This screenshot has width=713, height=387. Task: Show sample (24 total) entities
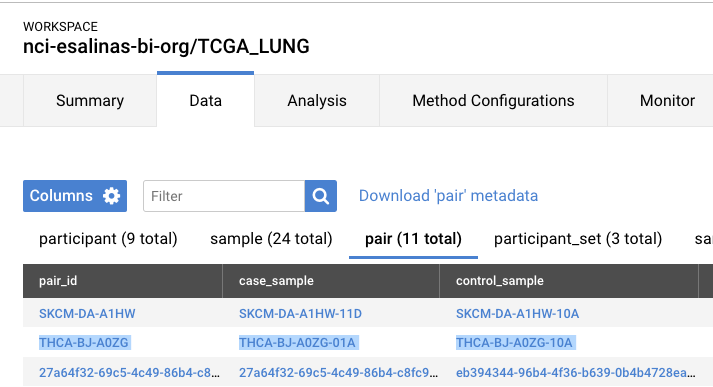point(271,239)
